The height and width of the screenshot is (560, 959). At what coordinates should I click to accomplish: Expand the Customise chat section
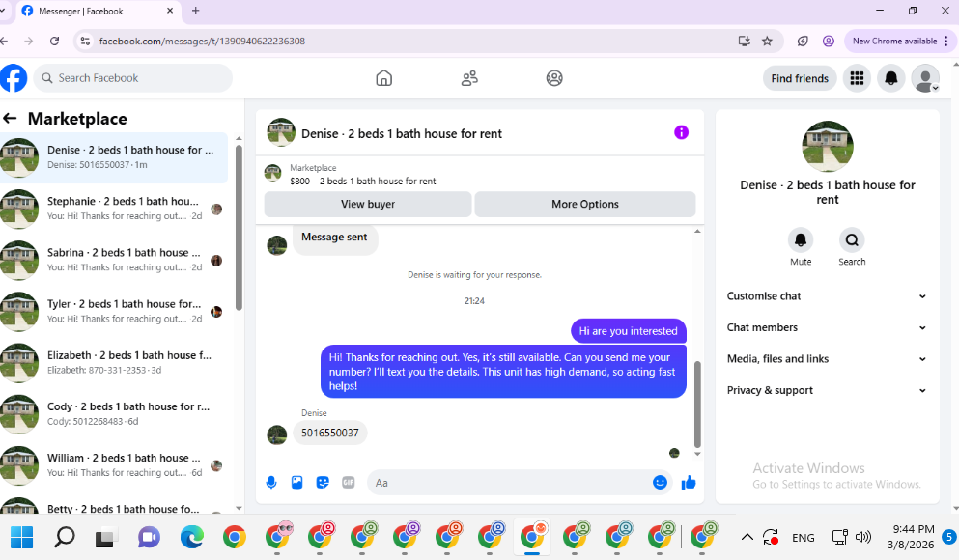point(827,295)
